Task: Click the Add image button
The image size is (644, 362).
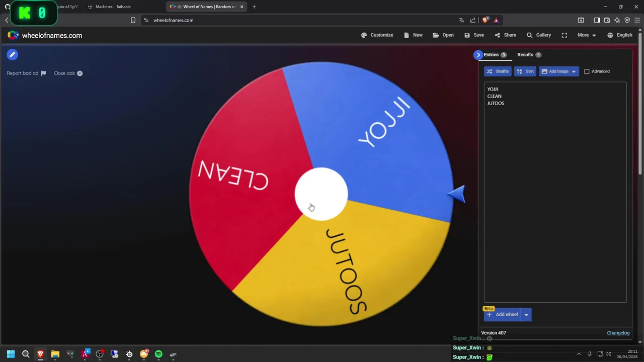Action: [554, 71]
